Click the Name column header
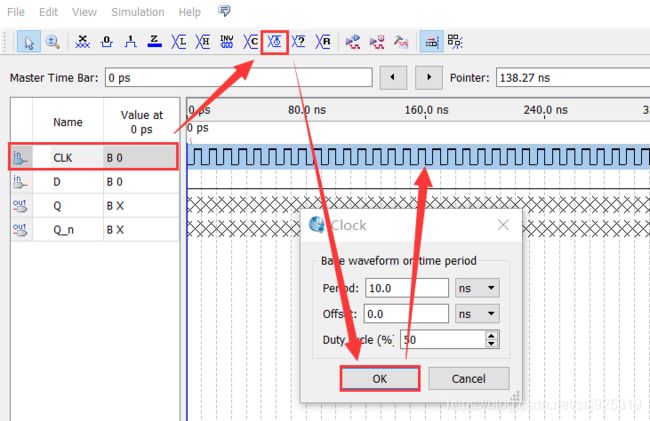Image resolution: width=650 pixels, height=421 pixels. [68, 122]
